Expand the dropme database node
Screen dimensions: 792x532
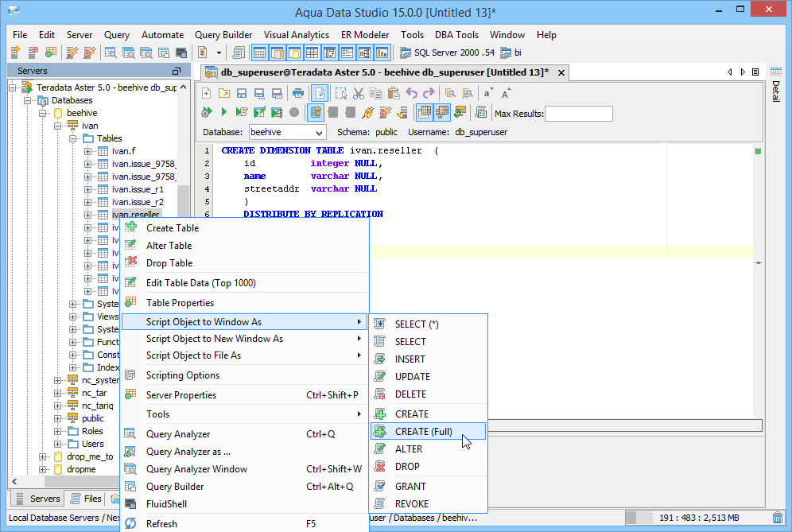click(x=42, y=469)
